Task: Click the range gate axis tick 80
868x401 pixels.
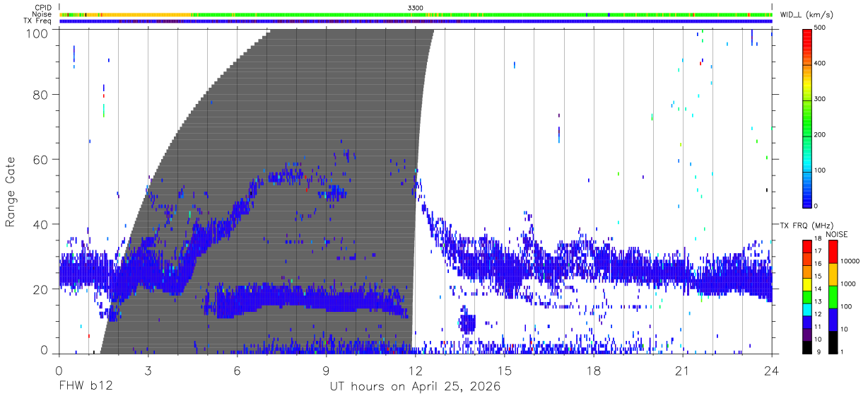Action: point(42,95)
